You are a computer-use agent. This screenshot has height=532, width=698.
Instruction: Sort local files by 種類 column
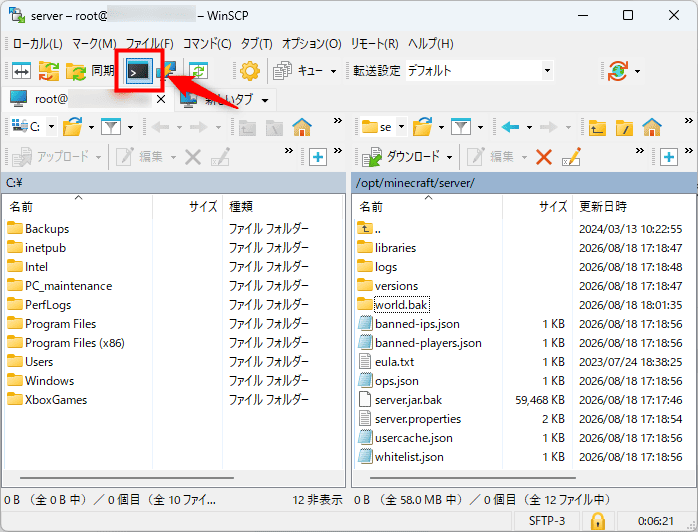pyautogui.click(x=283, y=207)
